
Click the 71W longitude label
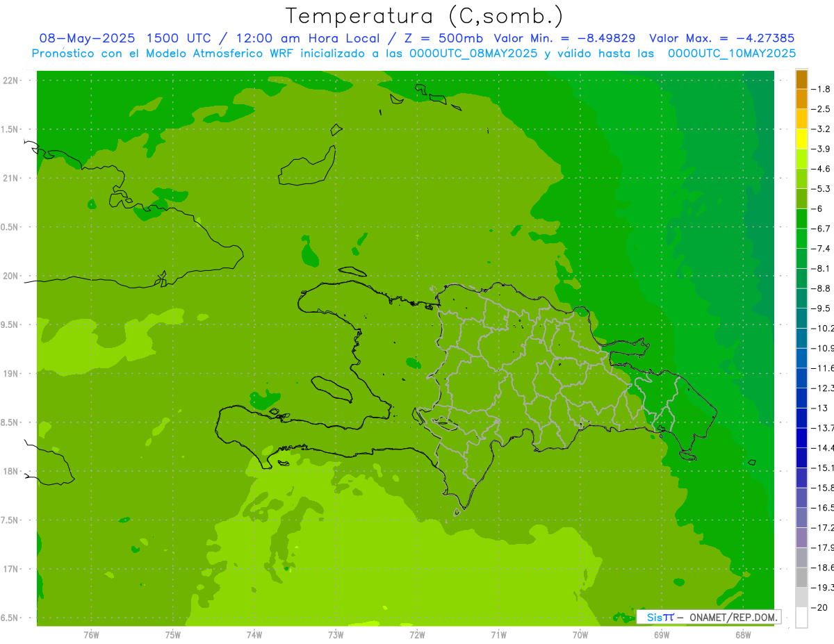tap(498, 635)
